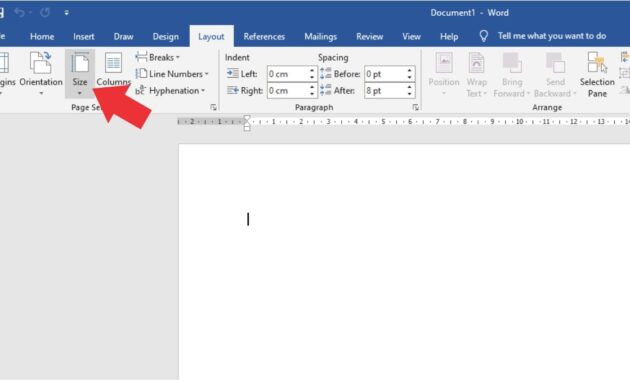The image size is (630, 380).
Task: Open the Hyphenation dropdown
Action: tap(170, 90)
